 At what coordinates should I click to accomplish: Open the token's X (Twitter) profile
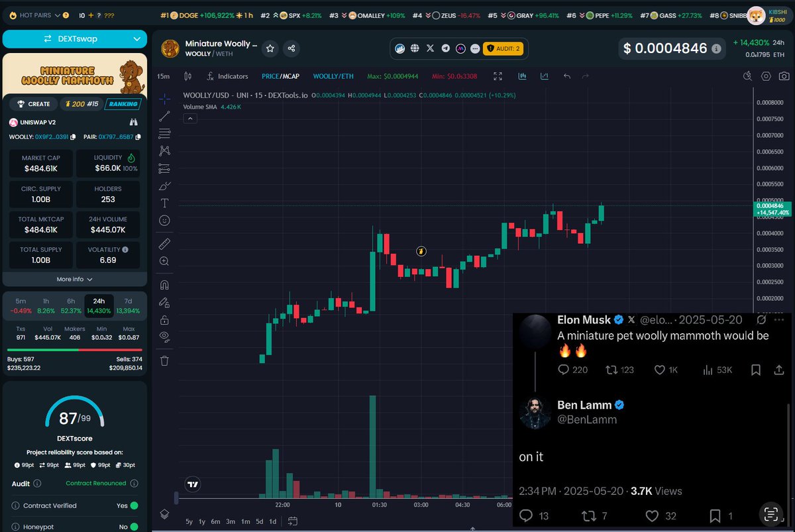pos(431,48)
